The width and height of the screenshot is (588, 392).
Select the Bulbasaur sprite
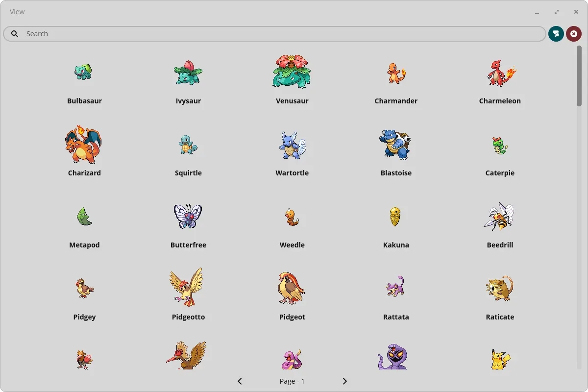click(83, 72)
